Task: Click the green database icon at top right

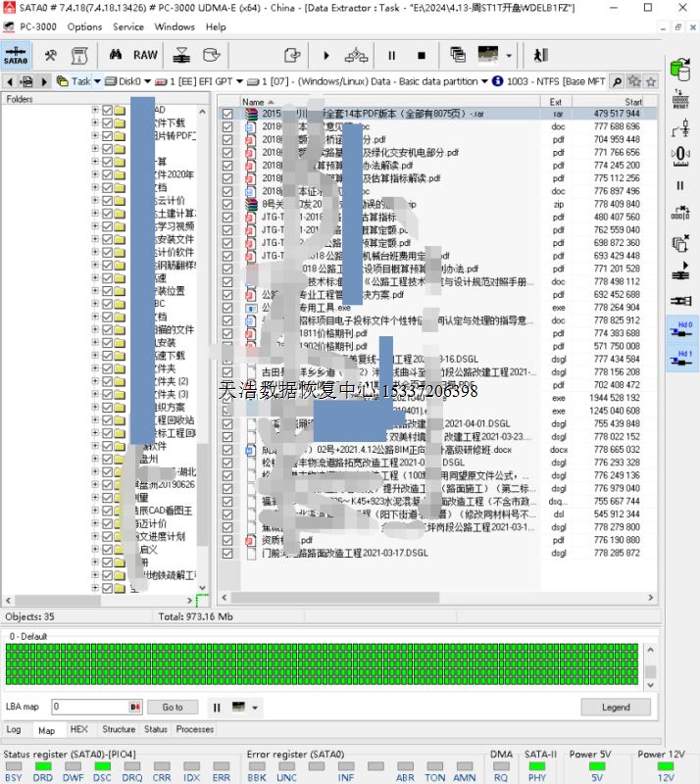Action: [679, 70]
